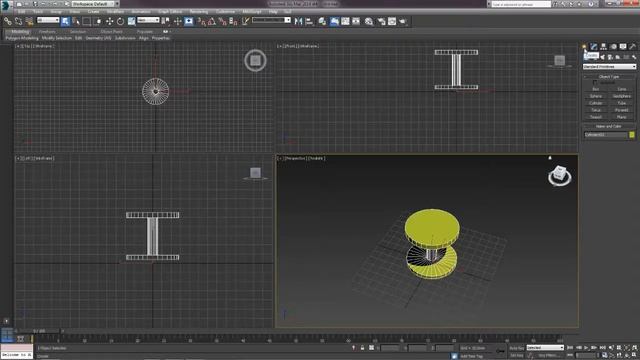Open the Rendered Frame Window
Screen dimensions: 640x360
pyautogui.click(x=392, y=21)
